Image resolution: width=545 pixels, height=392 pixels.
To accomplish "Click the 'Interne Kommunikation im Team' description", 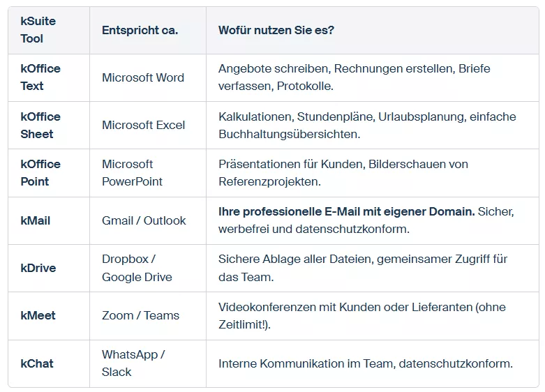I will [372, 363].
